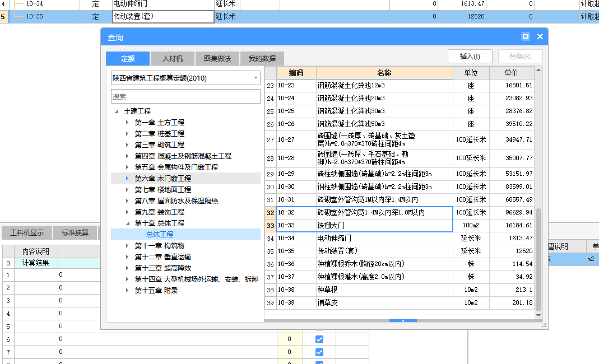Image resolution: width=599 pixels, height=364 pixels.
Task: Toggle checkbox in row 6
Action: point(319,339)
